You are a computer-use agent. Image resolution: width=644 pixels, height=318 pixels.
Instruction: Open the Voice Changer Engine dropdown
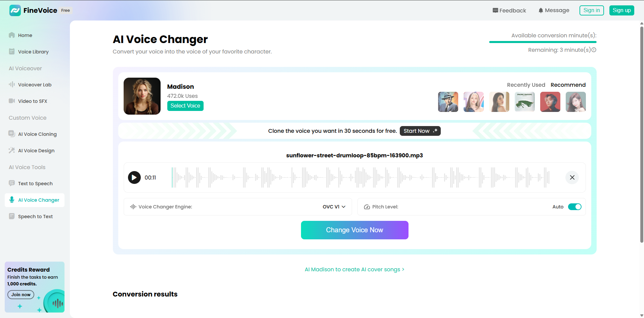334,207
